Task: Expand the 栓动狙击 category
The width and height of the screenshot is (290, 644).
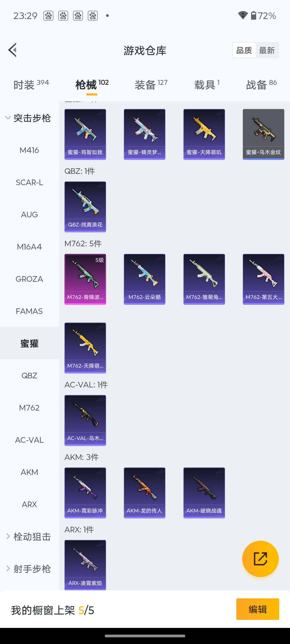Action: coord(28,536)
